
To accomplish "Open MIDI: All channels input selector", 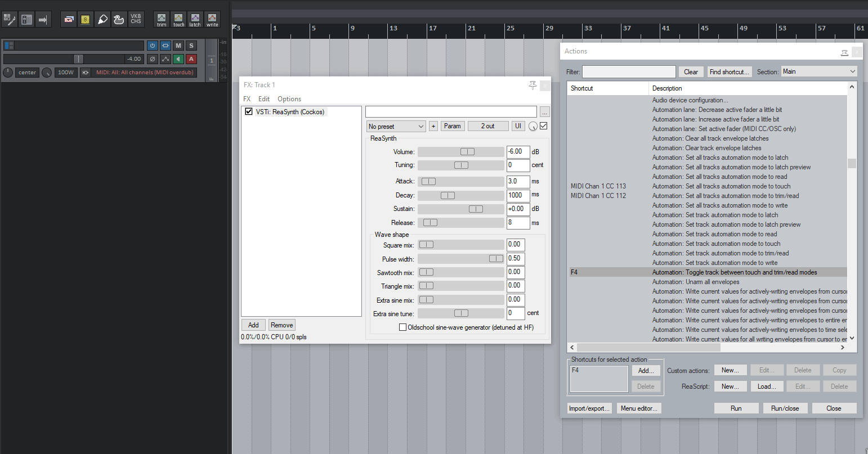I will [145, 72].
